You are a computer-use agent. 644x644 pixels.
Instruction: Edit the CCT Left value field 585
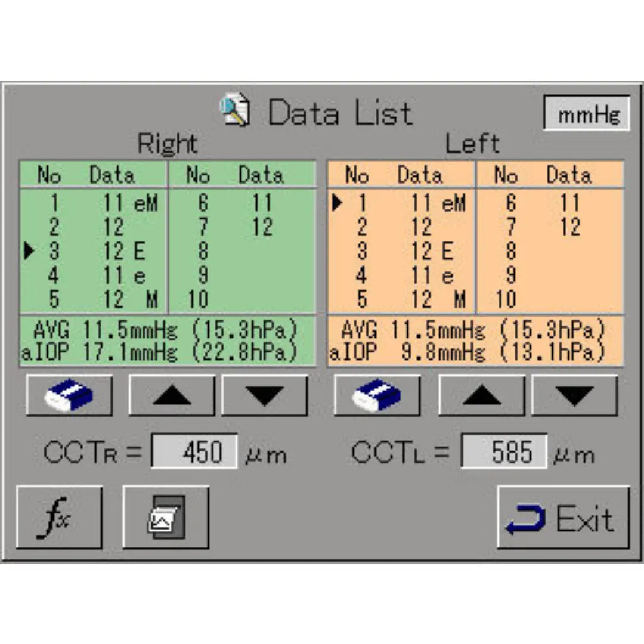click(504, 451)
